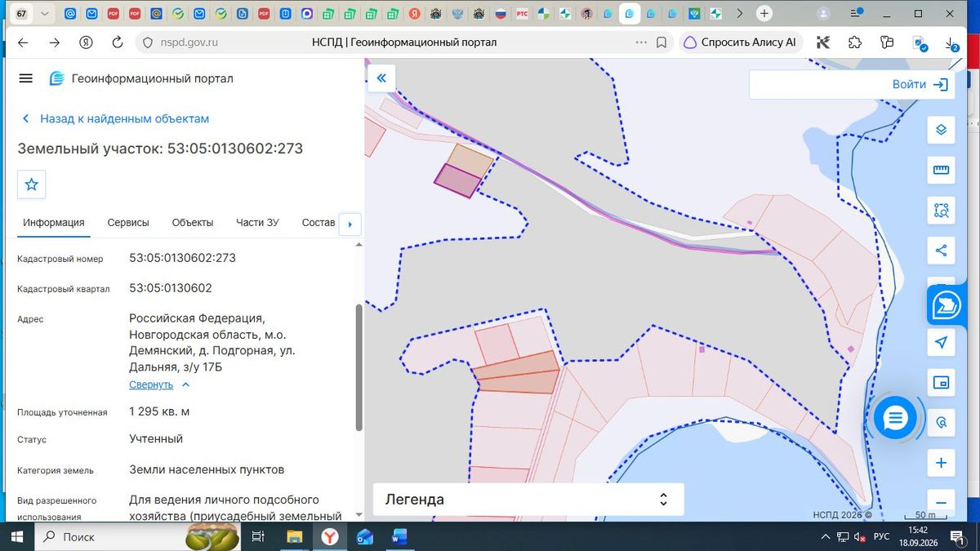Screen dimensions: 980x551
Task: Click the Войти login button
Action: (x=919, y=84)
